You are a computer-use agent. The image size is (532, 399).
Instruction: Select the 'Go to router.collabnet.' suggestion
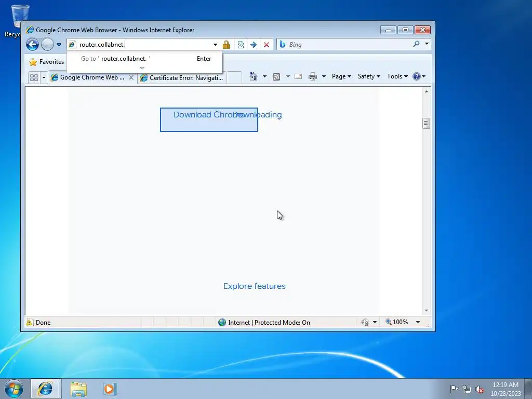pyautogui.click(x=144, y=59)
